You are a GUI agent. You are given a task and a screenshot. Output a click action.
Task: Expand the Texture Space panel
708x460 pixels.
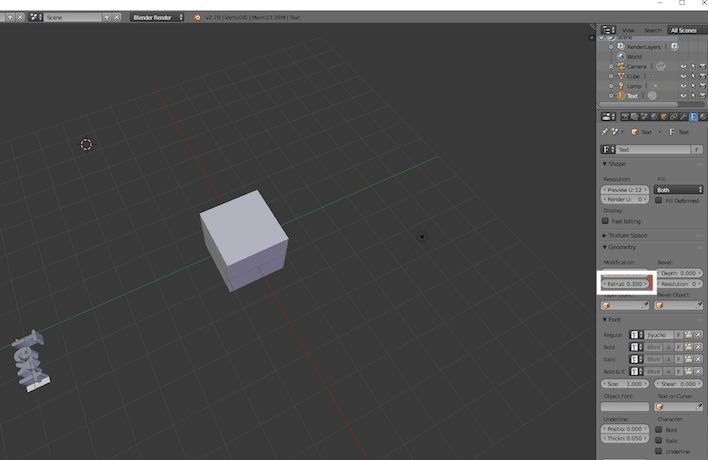(605, 235)
